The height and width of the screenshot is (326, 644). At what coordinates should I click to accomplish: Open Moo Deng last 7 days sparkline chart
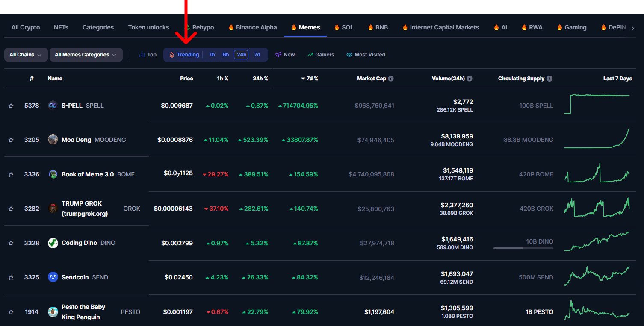[597, 138]
